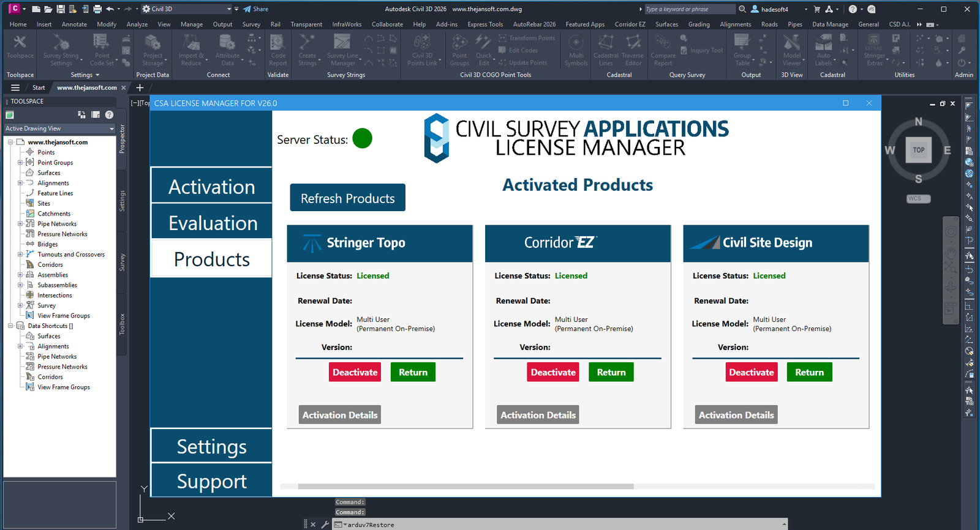980x530 pixels.
Task: Click Update Points in COGO tools
Action: pyautogui.click(x=522, y=62)
